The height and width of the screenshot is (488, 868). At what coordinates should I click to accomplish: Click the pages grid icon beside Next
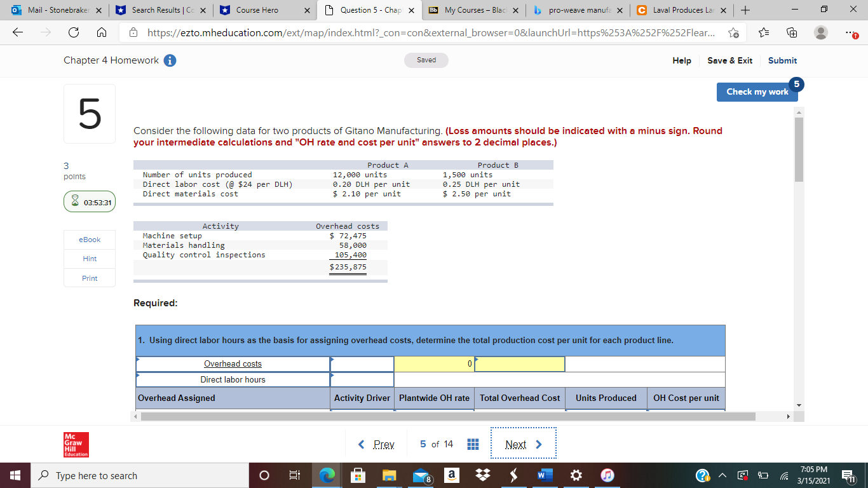pyautogui.click(x=473, y=444)
